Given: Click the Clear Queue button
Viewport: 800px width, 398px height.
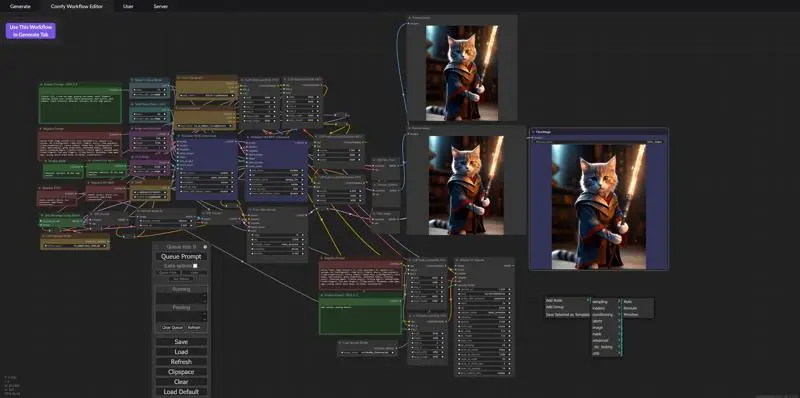Looking at the screenshot, I should pyautogui.click(x=172, y=328).
